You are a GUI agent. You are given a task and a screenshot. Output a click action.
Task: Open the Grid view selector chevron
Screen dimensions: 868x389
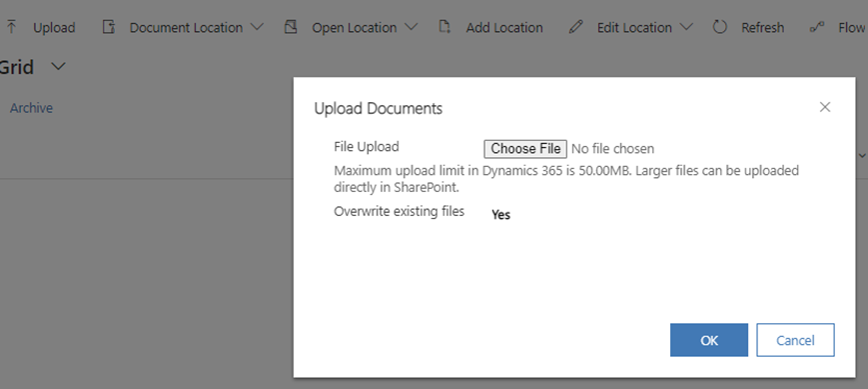(x=58, y=67)
